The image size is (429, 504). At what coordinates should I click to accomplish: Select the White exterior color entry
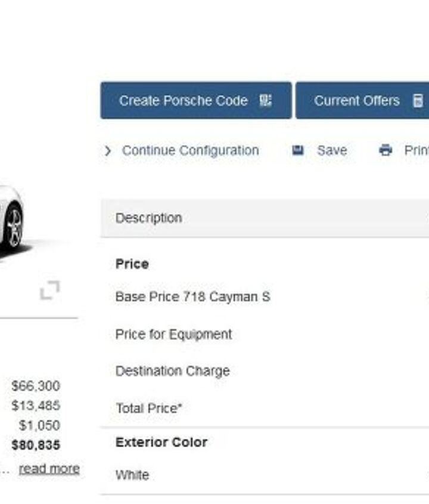[x=132, y=475]
